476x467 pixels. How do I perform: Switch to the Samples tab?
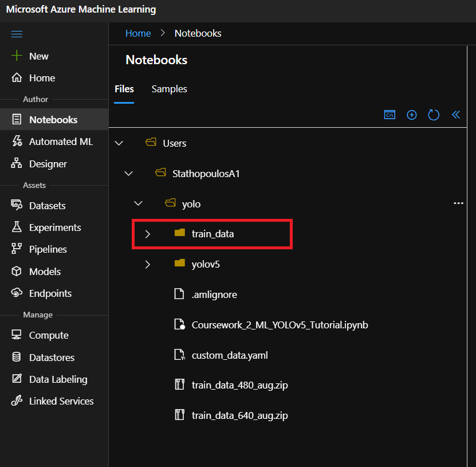[170, 89]
